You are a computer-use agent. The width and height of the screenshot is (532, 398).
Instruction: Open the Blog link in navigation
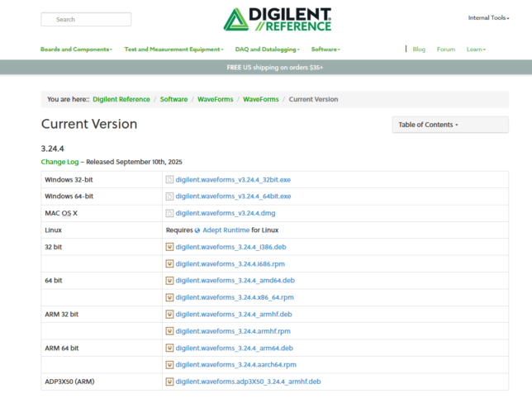coord(419,50)
